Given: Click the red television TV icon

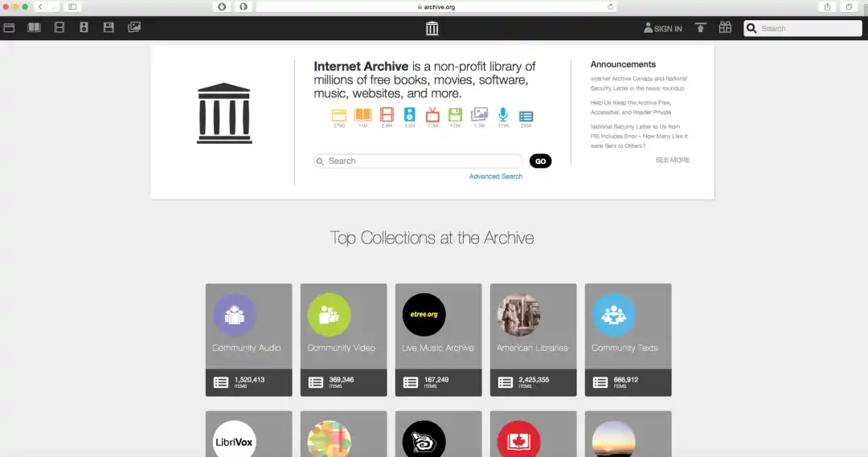Looking at the screenshot, I should [432, 115].
